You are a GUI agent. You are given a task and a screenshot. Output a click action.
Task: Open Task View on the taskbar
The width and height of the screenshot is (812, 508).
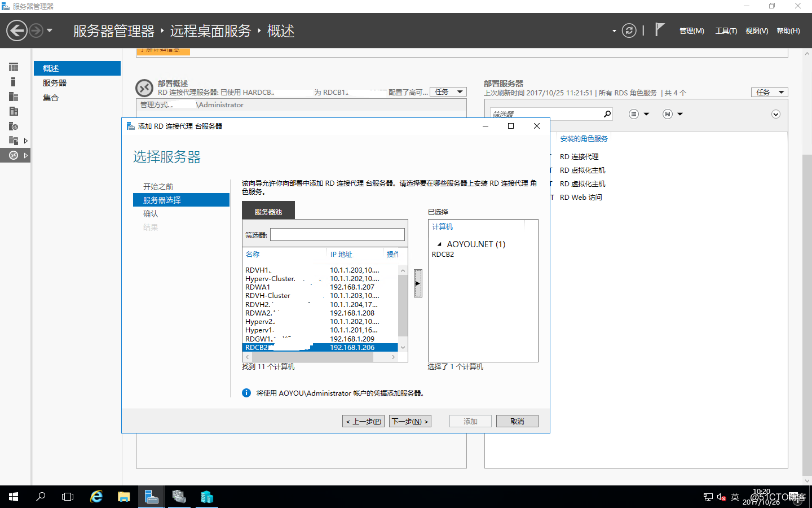click(x=68, y=497)
